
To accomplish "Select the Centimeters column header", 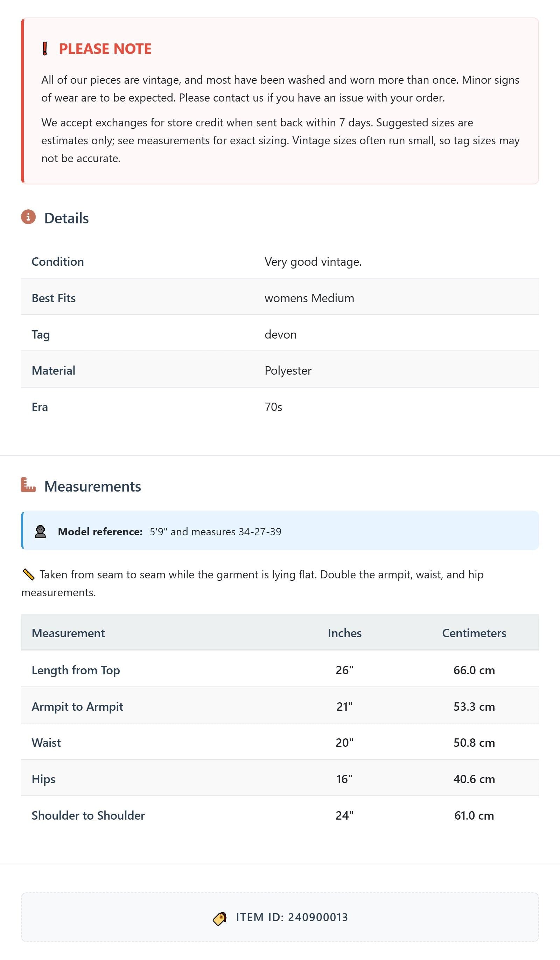I will coord(474,633).
